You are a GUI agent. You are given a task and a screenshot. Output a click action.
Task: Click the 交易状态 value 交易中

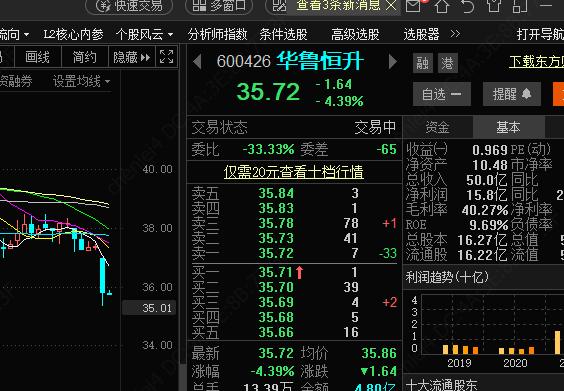coord(375,127)
